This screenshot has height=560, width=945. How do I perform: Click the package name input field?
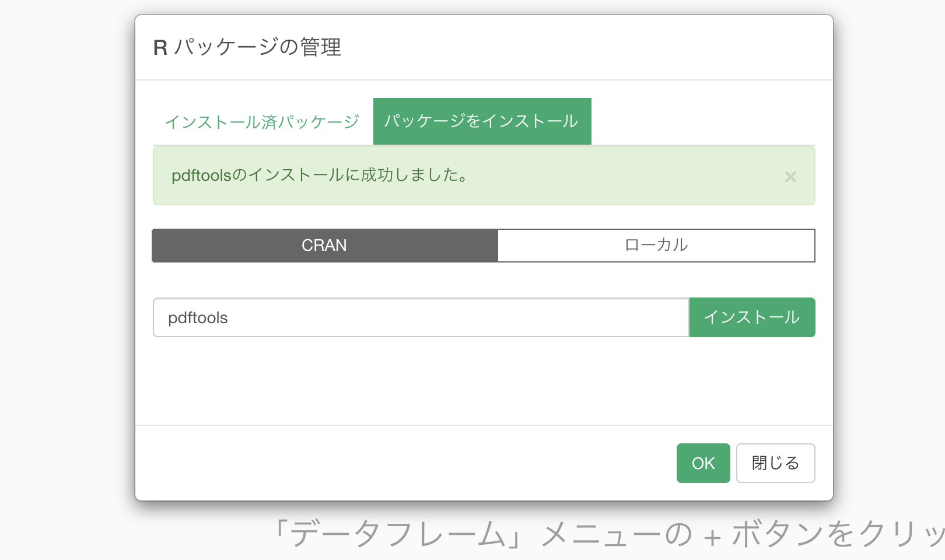[x=421, y=317]
